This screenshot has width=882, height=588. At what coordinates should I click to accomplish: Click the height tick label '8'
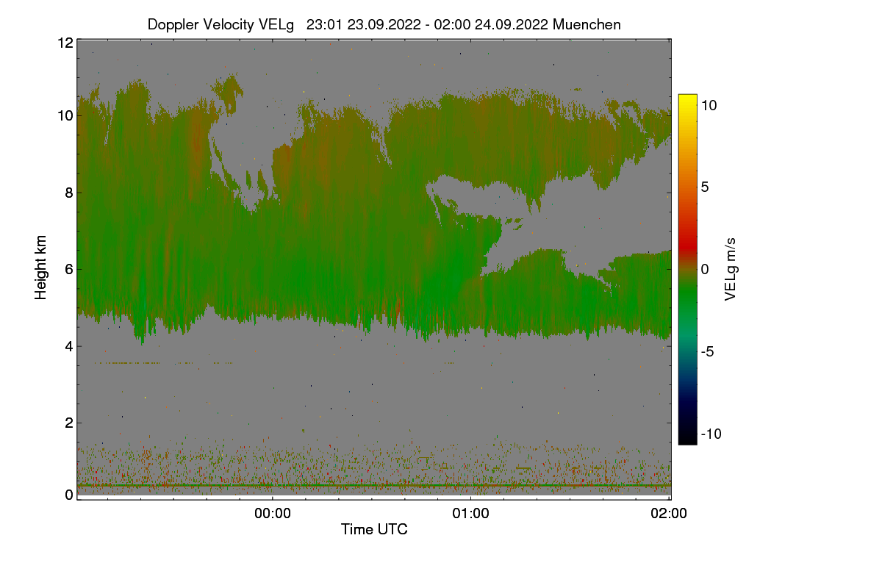pos(68,193)
